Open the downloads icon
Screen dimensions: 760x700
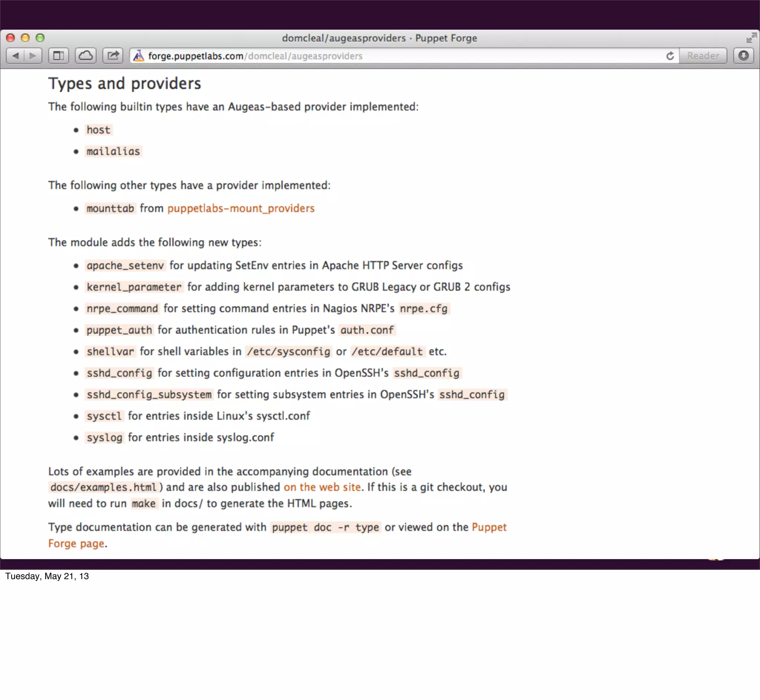coord(743,56)
